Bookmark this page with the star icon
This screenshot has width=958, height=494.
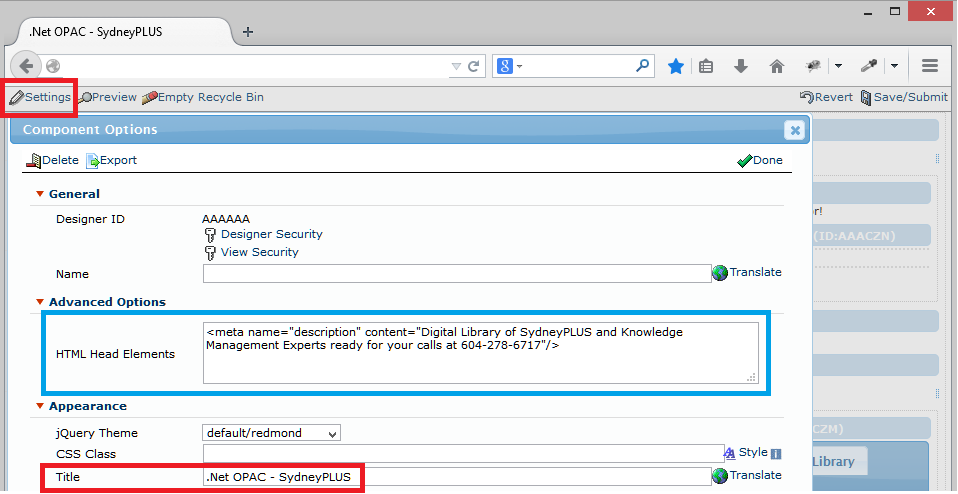coord(676,66)
